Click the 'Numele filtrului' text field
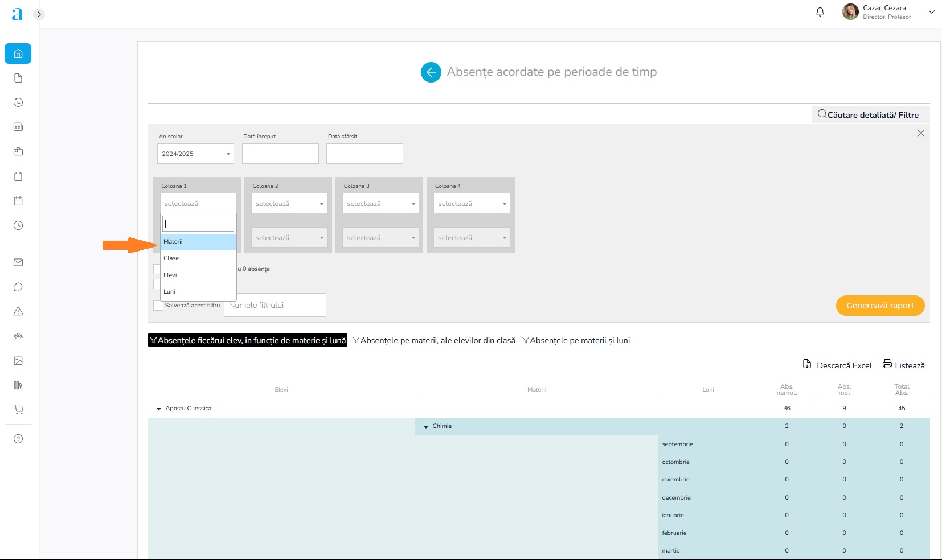The height and width of the screenshot is (560, 942). click(x=275, y=306)
